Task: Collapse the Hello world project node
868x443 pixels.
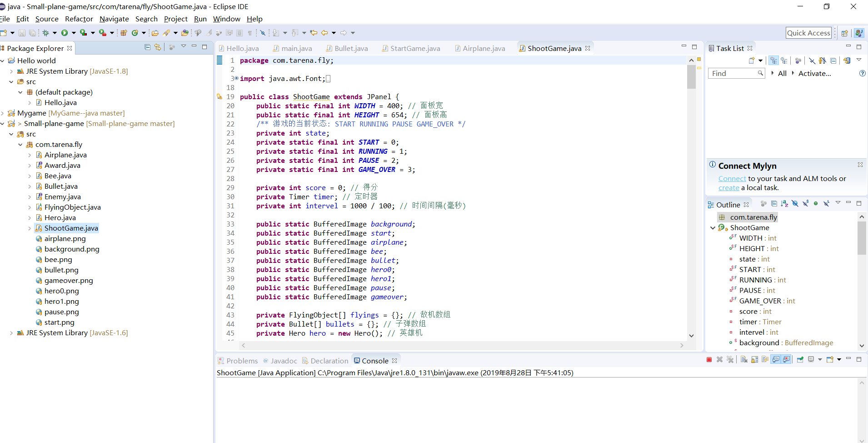Action: [x=2, y=61]
